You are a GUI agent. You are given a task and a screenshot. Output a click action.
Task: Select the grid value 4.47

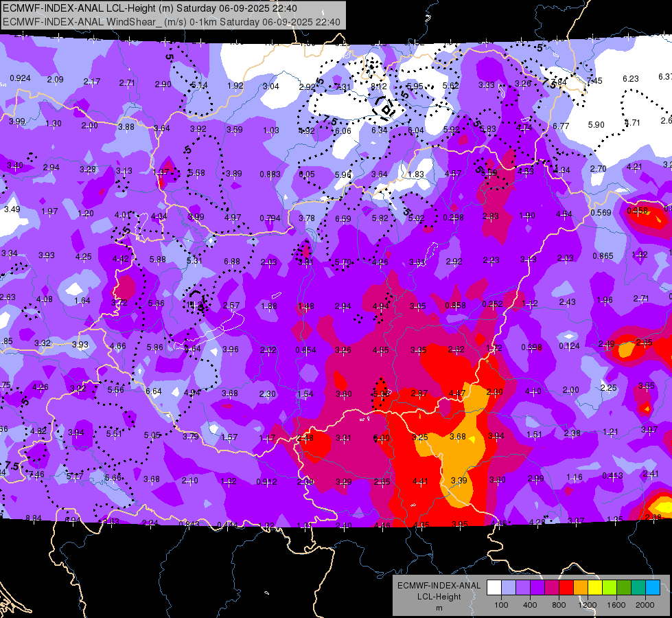pos(457,393)
